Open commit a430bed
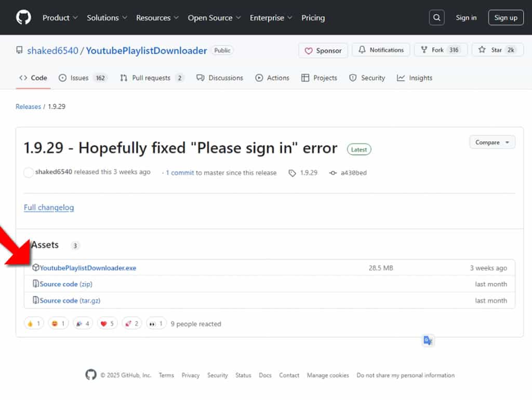Image resolution: width=532 pixels, height=400 pixels. pos(353,173)
